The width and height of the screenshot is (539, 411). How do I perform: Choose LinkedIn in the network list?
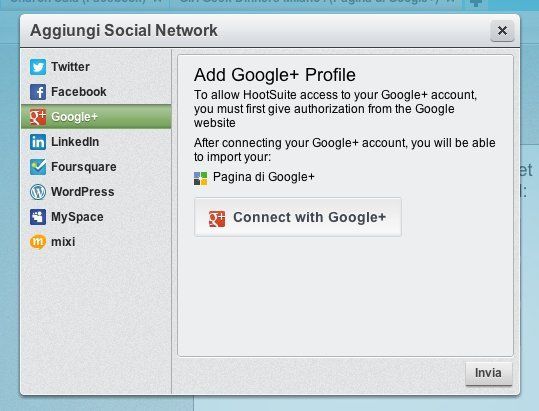(x=96, y=142)
